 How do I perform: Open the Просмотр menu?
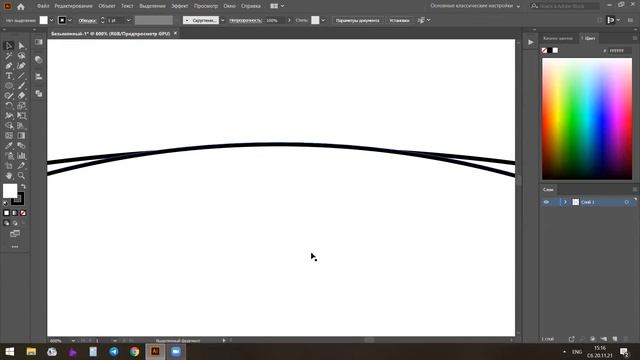pyautogui.click(x=206, y=6)
